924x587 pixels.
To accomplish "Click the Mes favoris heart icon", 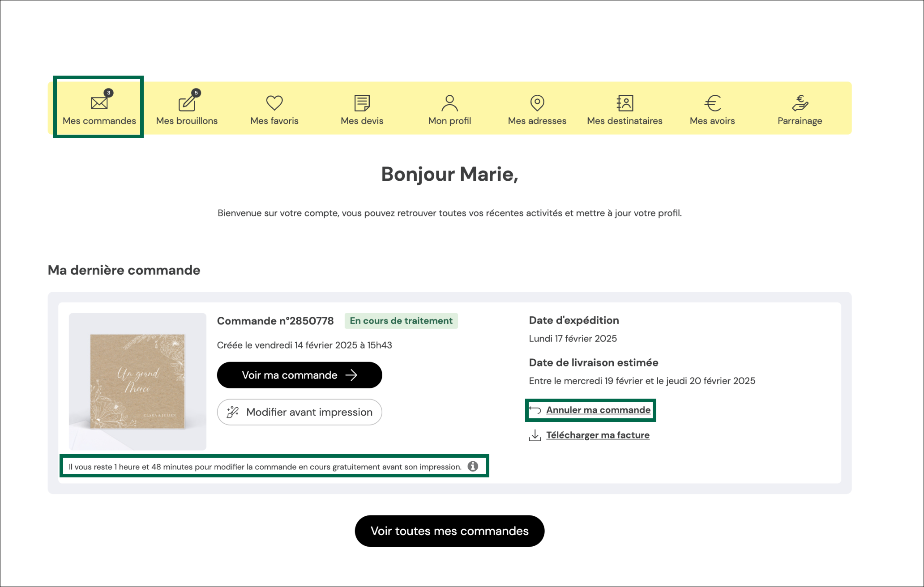I will (274, 102).
